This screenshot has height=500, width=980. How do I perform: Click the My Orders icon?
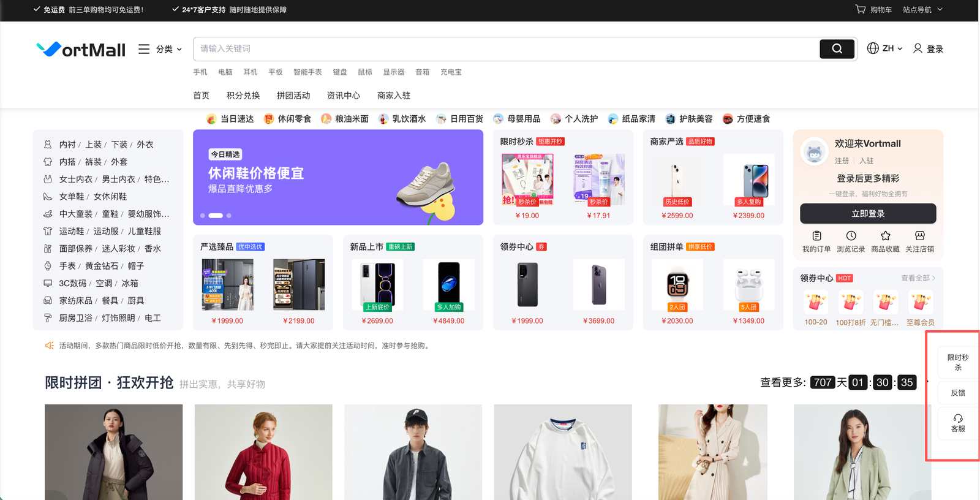tap(816, 236)
